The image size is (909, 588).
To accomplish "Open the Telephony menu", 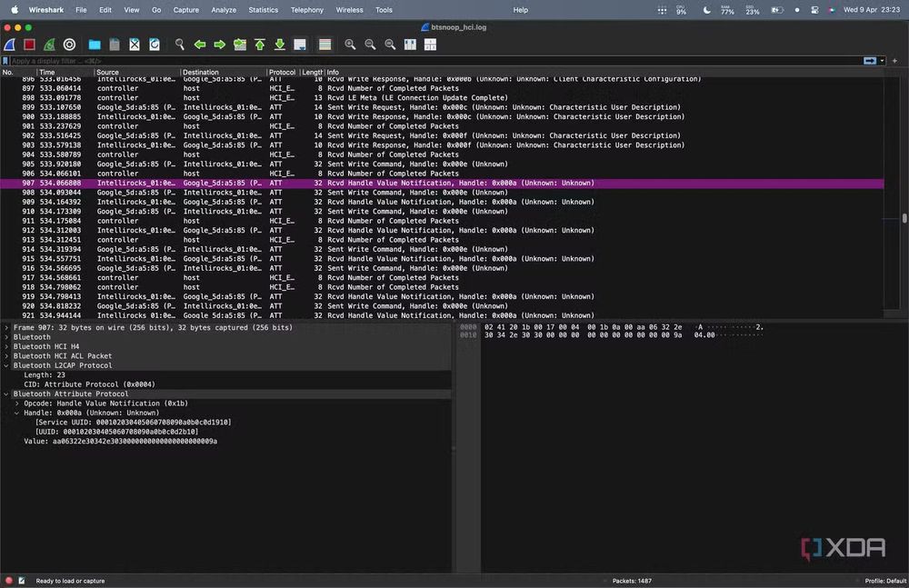I will pos(306,10).
